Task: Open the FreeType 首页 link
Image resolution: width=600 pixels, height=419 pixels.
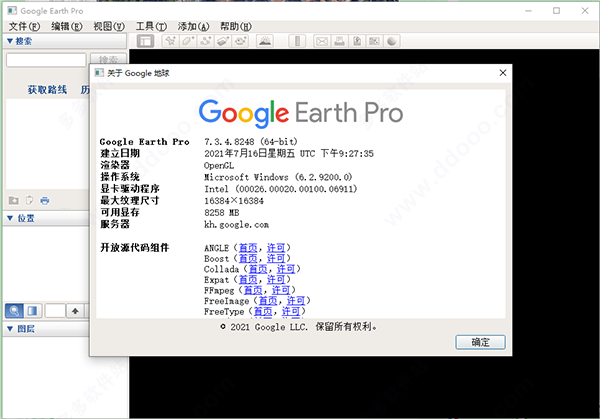Action: 263,311
